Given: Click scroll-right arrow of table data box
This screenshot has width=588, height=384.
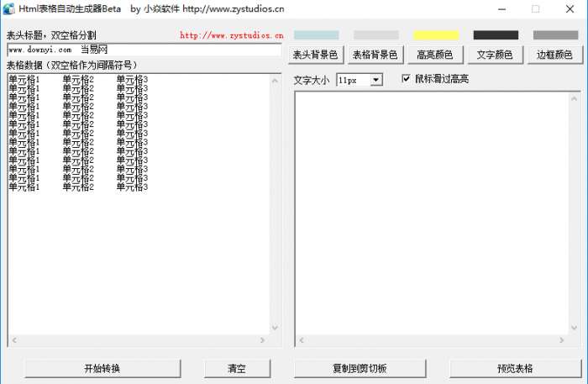Looking at the screenshot, I should click(262, 340).
